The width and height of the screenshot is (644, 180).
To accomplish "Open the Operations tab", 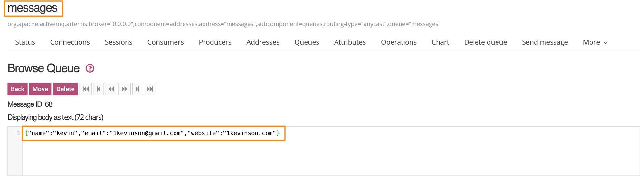I will pos(399,42).
